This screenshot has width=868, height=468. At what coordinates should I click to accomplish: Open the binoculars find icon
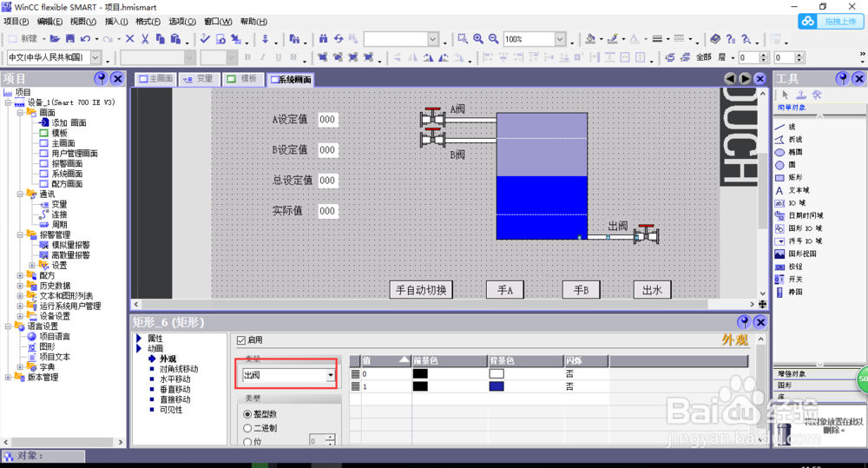point(323,39)
